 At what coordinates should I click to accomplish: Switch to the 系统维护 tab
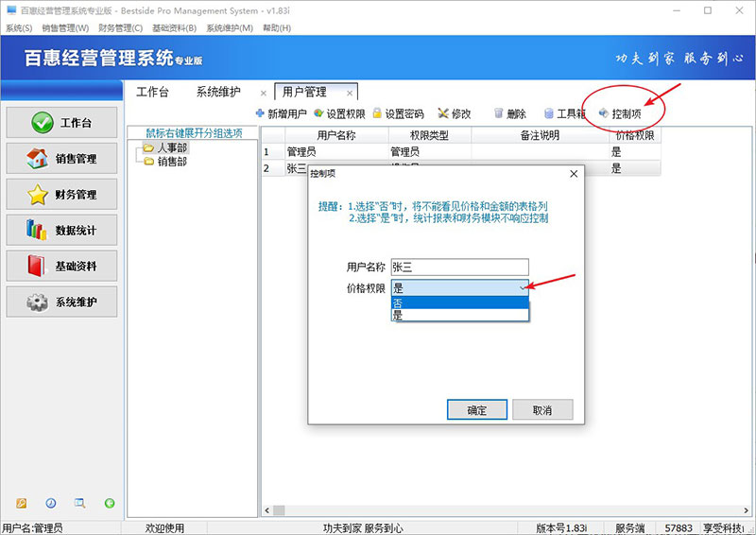click(x=218, y=92)
